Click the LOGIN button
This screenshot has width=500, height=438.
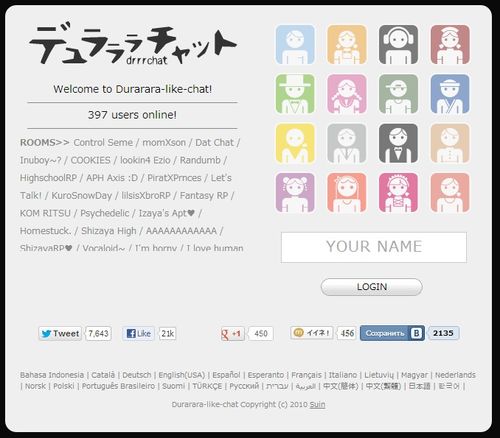372,287
